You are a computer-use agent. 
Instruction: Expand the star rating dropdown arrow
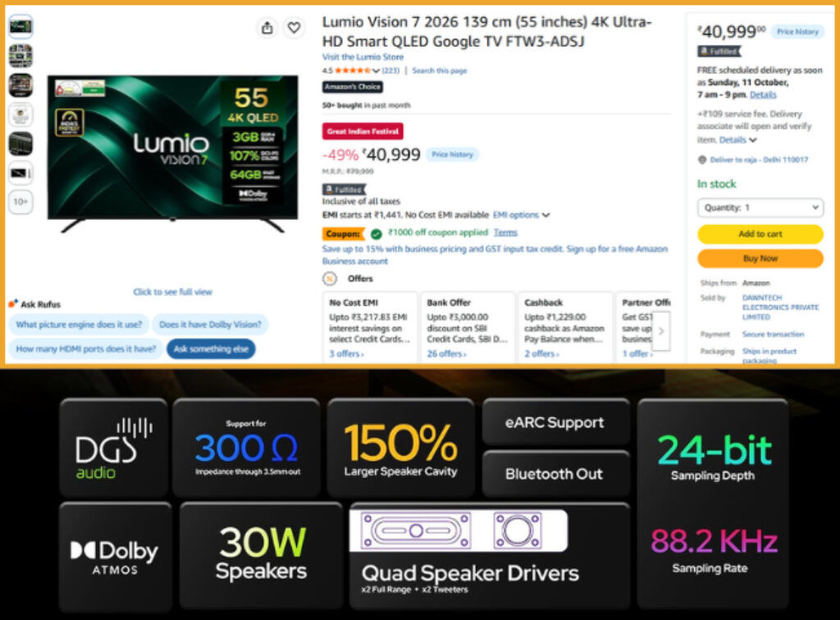tap(376, 71)
